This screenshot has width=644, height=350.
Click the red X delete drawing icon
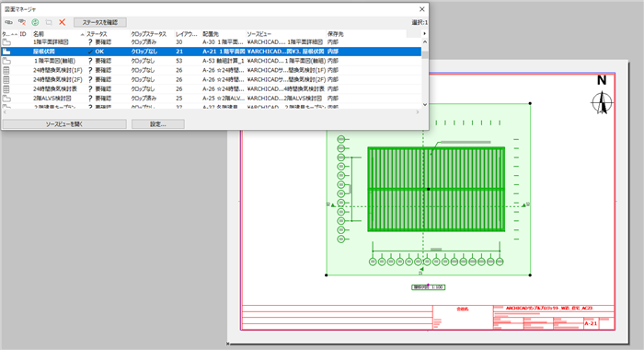(62, 22)
